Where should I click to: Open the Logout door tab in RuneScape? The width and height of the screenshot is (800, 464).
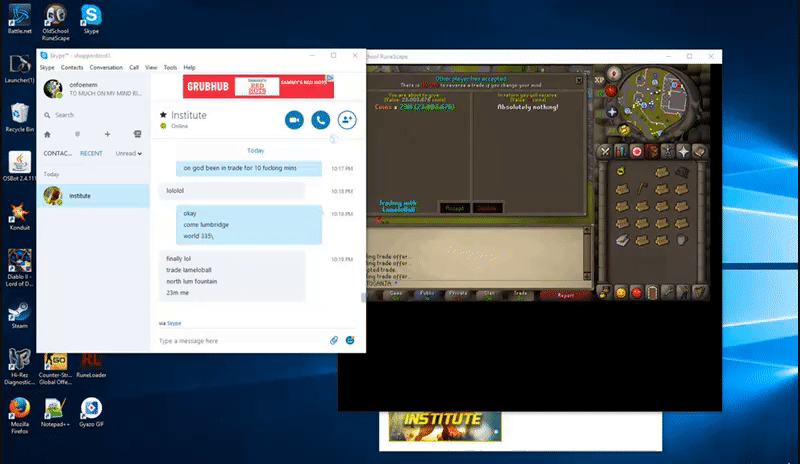[652, 293]
